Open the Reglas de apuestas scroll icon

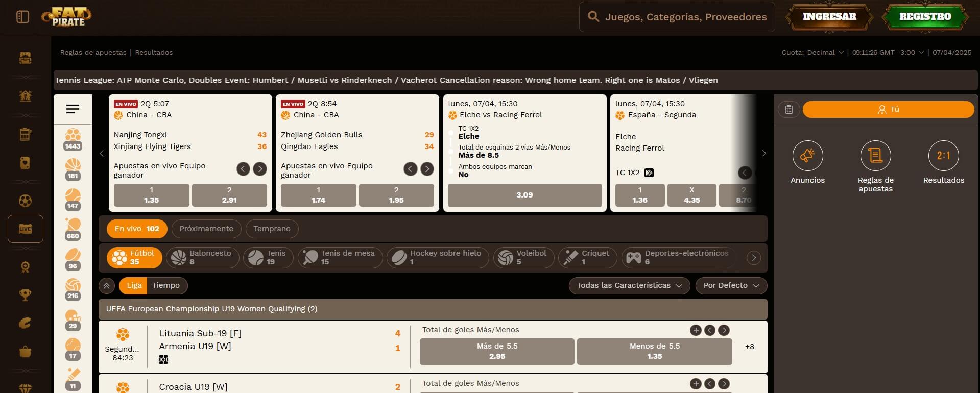(x=875, y=156)
